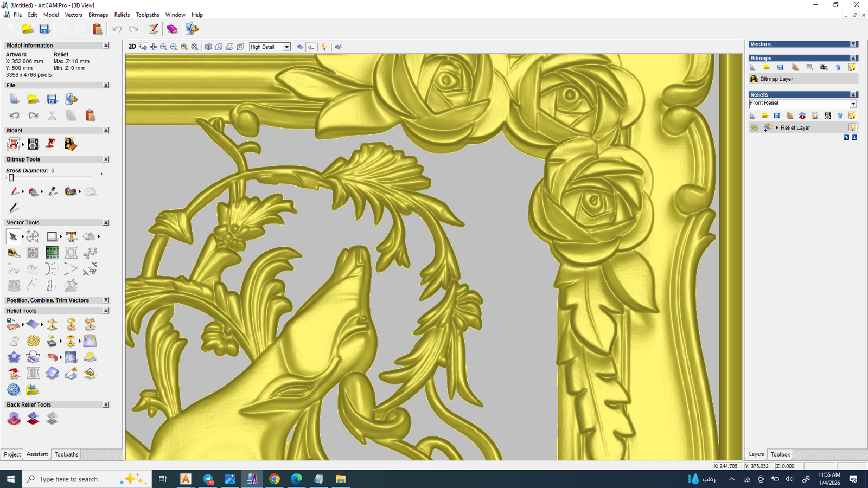Open the Front Relief dropdown
The width and height of the screenshot is (868, 488).
(853, 104)
